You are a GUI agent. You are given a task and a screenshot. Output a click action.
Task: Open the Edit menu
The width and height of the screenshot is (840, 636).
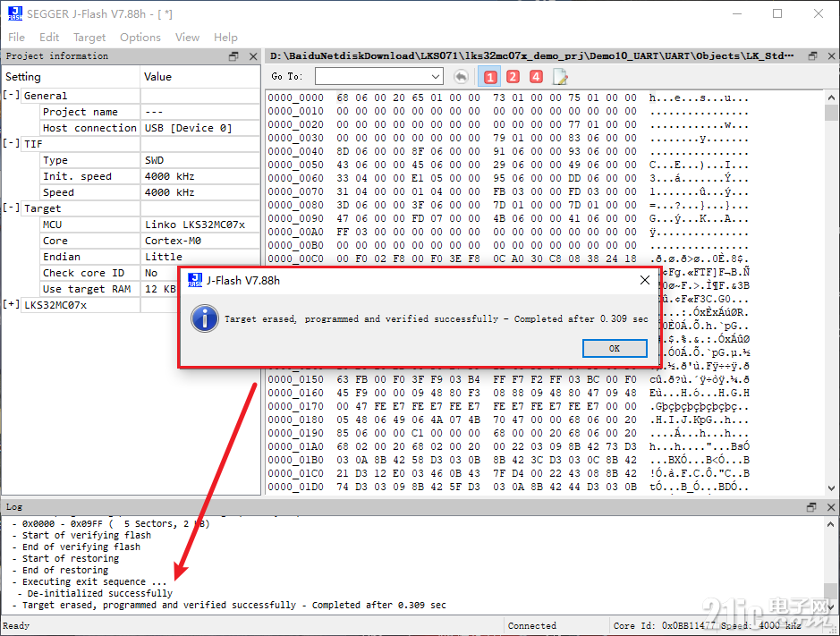tap(49, 37)
